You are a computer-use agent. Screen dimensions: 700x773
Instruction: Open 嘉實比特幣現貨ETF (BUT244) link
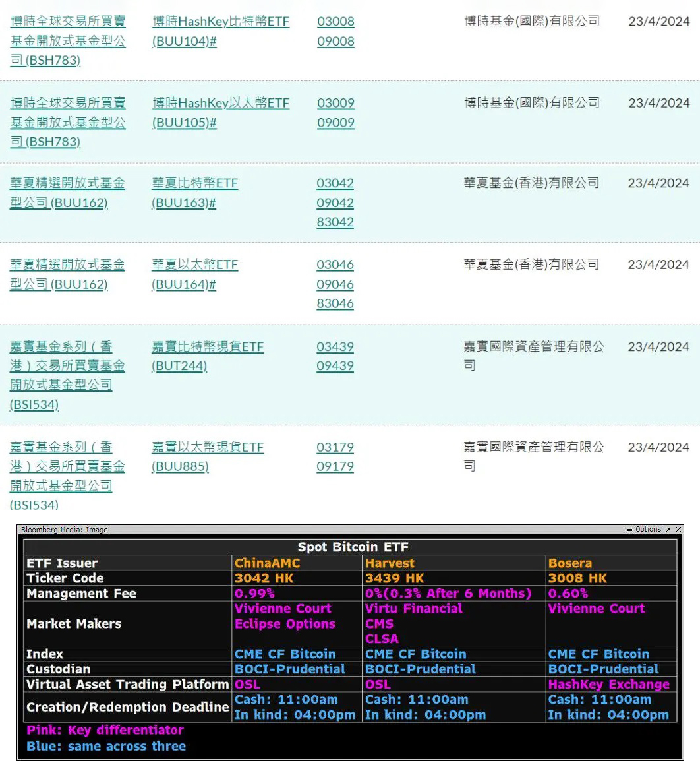[208, 356]
